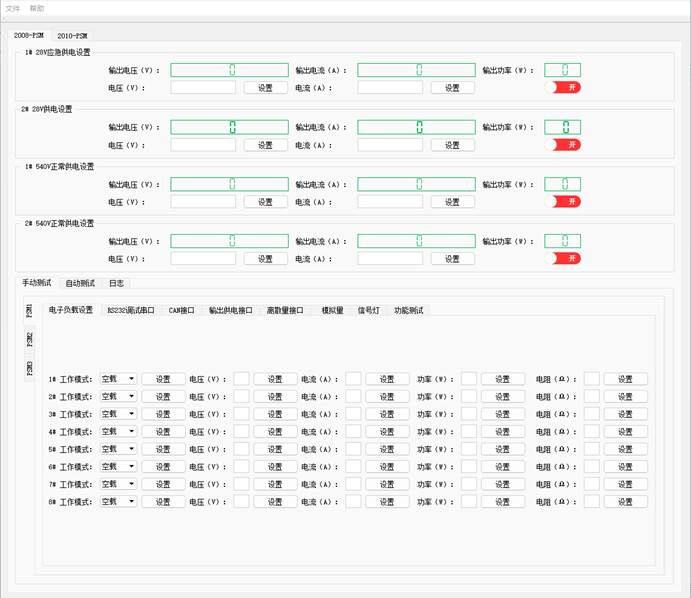Viewport: 691px width, 598px height.
Task: Open the 信号灯 tab
Action: click(368, 310)
